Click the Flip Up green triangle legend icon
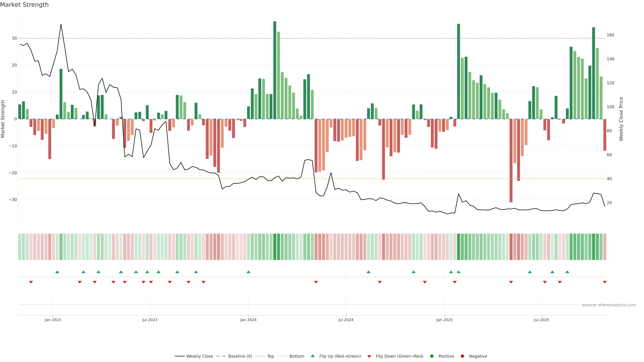The image size is (644, 362). coord(312,356)
